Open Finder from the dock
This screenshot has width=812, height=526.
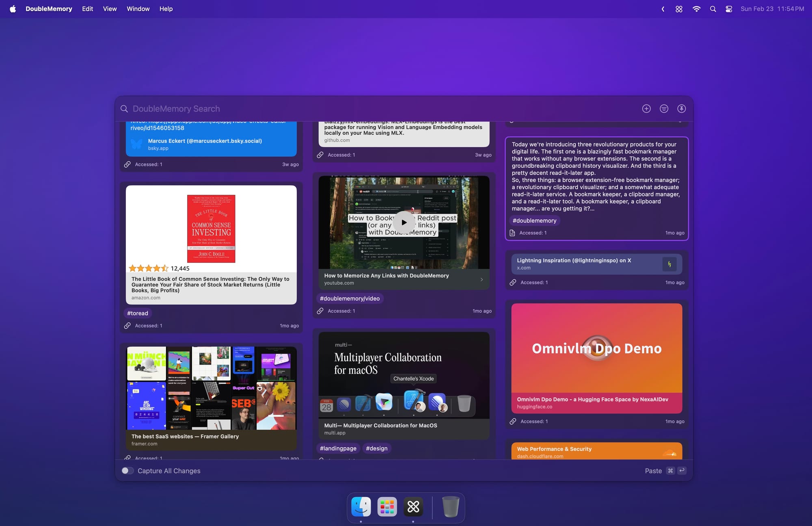pyautogui.click(x=361, y=507)
